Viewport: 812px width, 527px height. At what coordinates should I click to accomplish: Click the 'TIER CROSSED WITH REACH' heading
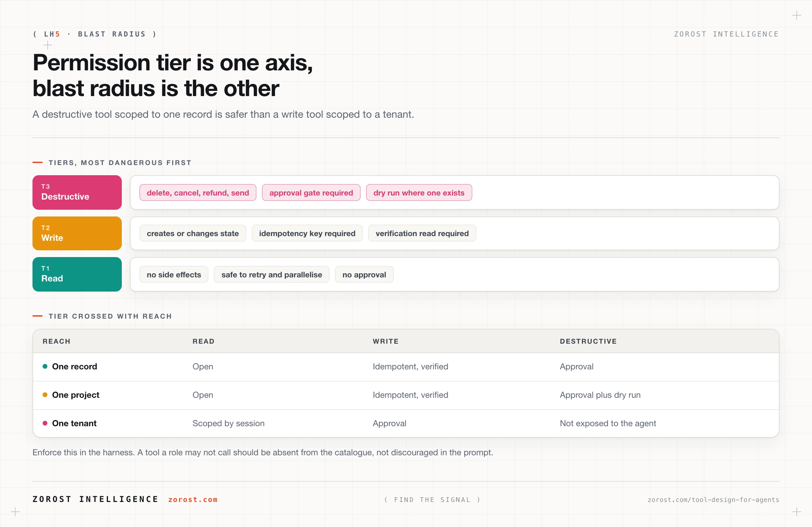(110, 316)
